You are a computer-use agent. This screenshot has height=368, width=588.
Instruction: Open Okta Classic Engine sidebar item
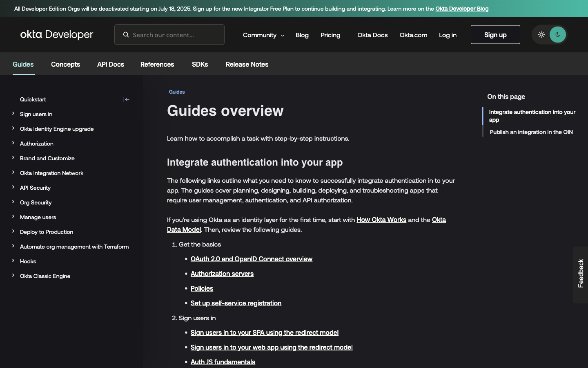(x=45, y=276)
